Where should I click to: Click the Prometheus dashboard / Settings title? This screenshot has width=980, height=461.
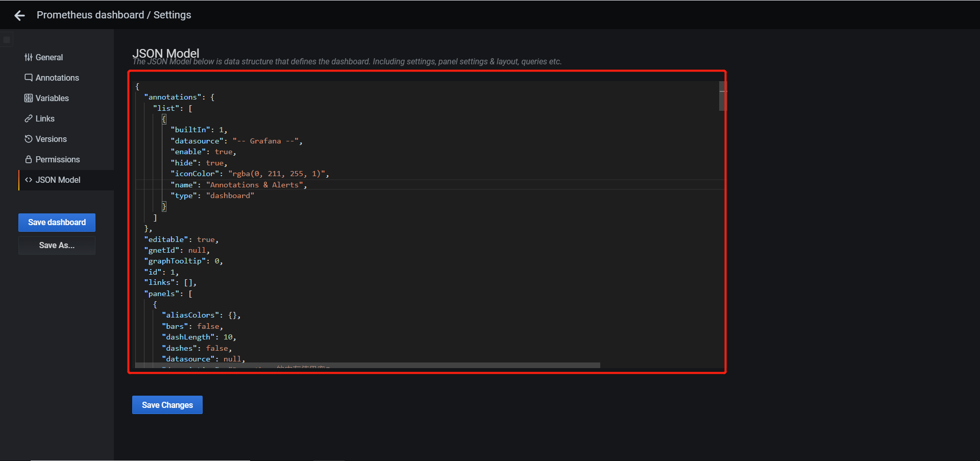click(114, 15)
